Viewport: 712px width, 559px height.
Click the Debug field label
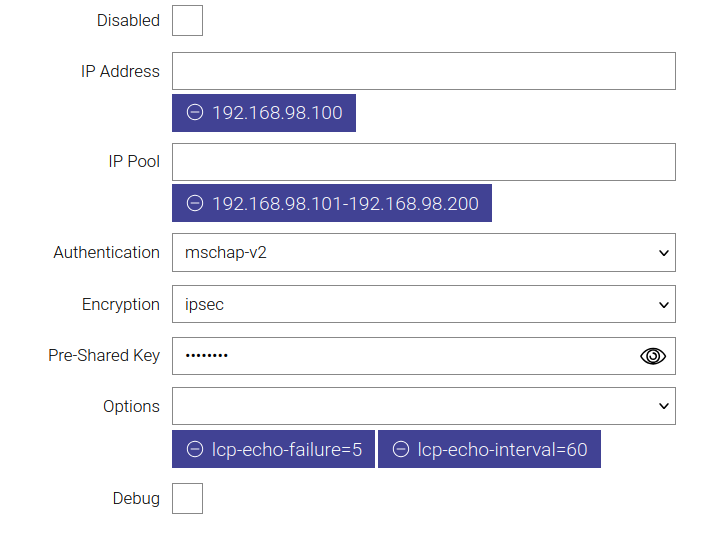[x=136, y=498]
